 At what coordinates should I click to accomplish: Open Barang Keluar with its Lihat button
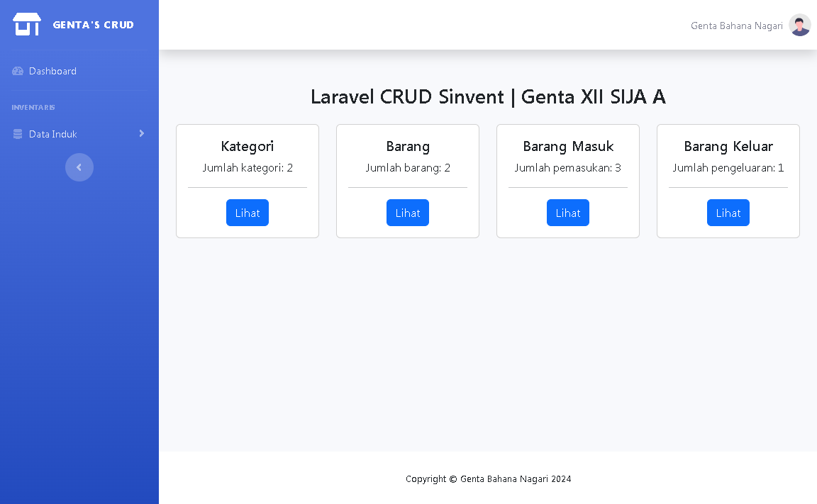728,213
